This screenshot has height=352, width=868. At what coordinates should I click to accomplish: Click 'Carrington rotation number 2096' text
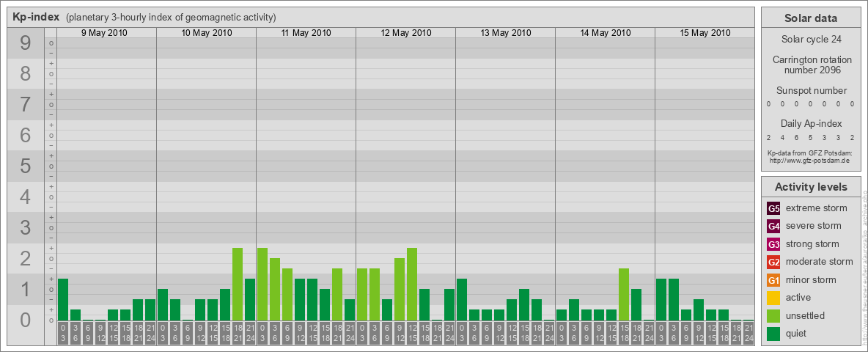coord(811,65)
